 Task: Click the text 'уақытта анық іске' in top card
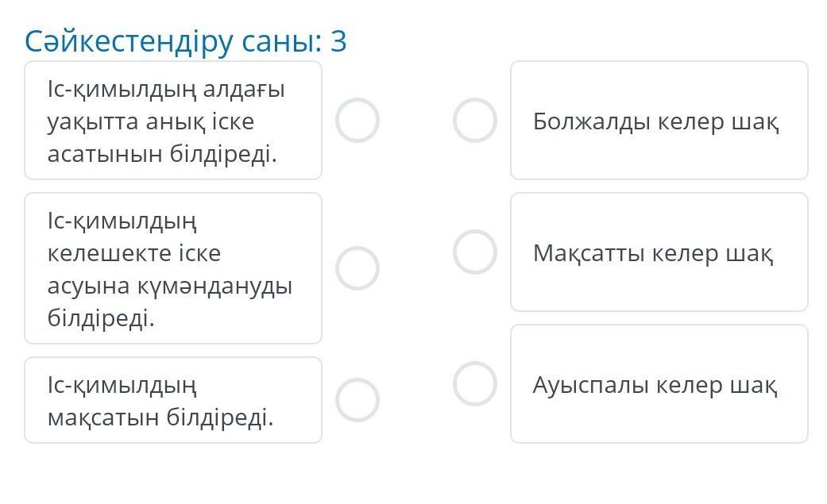tap(151, 122)
